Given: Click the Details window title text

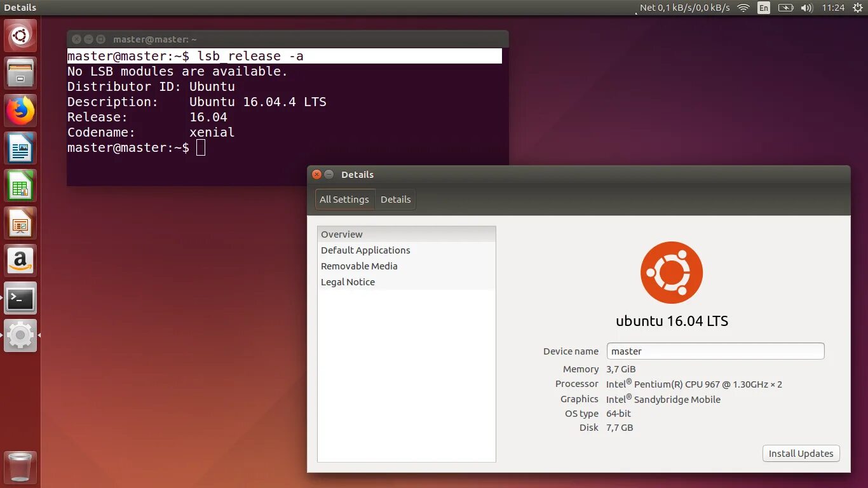Looking at the screenshot, I should click(x=357, y=175).
